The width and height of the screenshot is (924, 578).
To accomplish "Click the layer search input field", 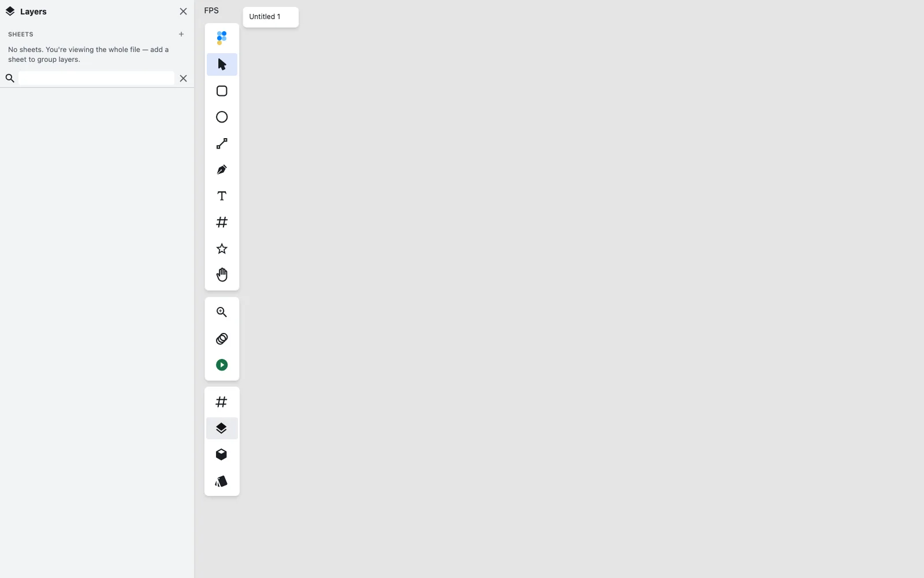I will point(96,78).
